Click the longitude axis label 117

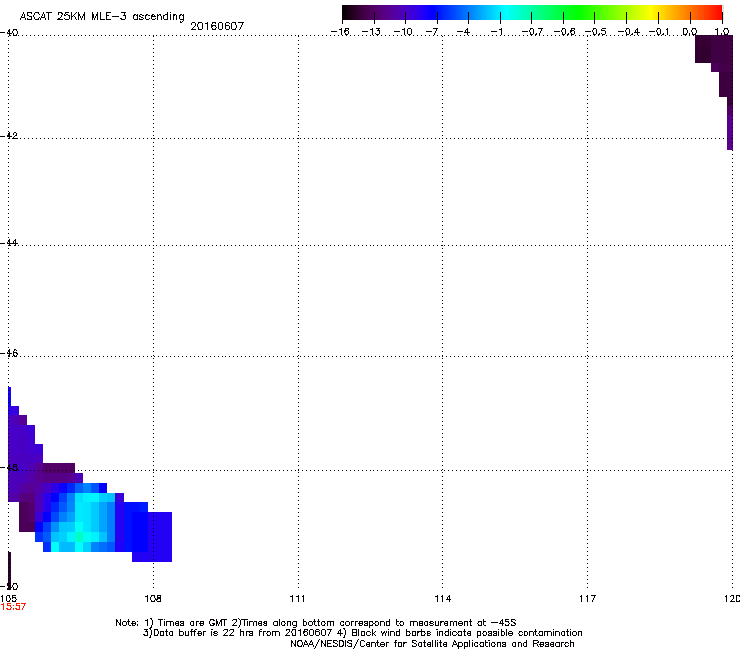pyautogui.click(x=588, y=599)
